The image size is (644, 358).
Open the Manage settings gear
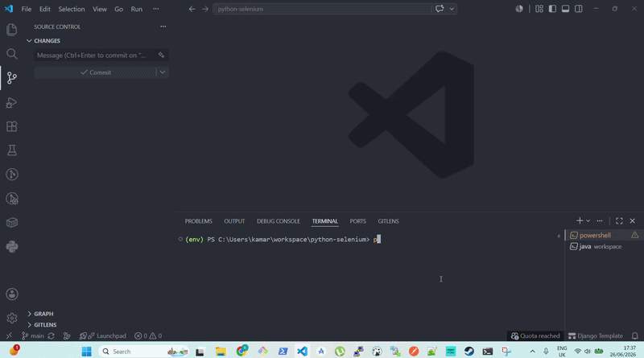point(12,318)
